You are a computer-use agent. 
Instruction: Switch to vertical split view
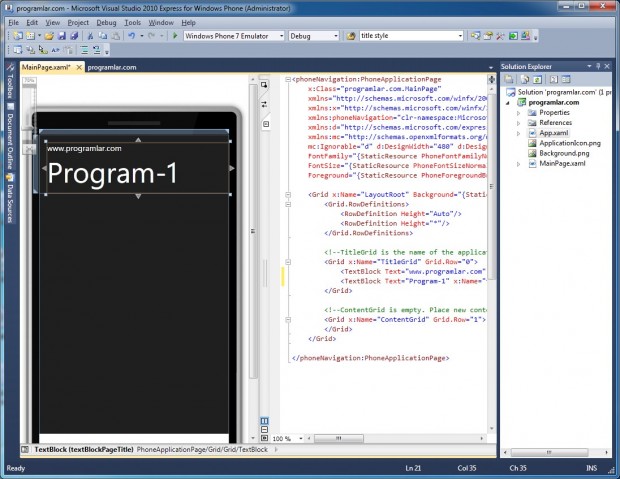coord(265,421)
